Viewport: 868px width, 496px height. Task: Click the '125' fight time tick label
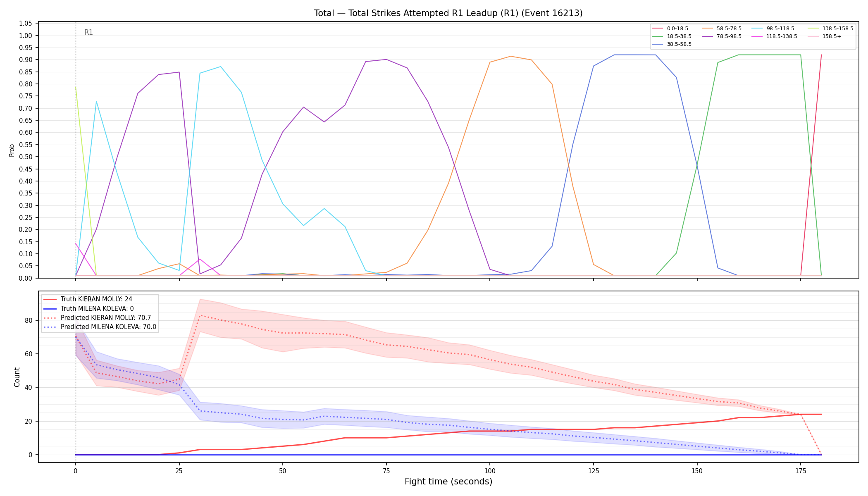click(x=594, y=471)
